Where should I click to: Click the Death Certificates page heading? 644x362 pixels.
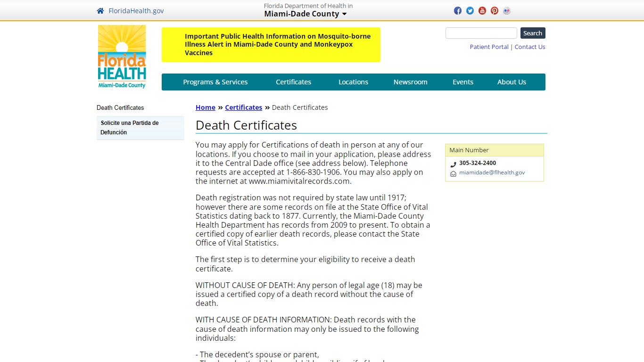[x=247, y=125]
